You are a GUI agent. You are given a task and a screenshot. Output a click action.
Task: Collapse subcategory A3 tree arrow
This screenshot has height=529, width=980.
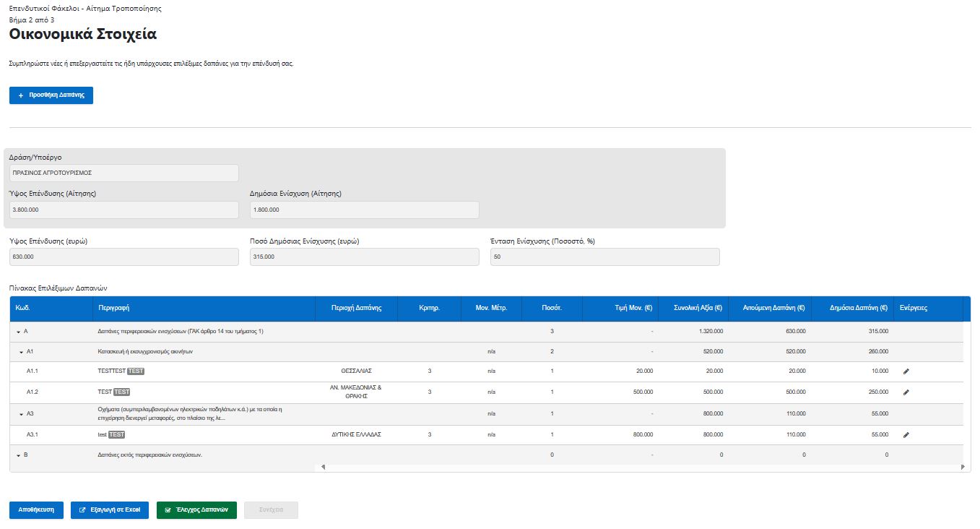(21, 414)
